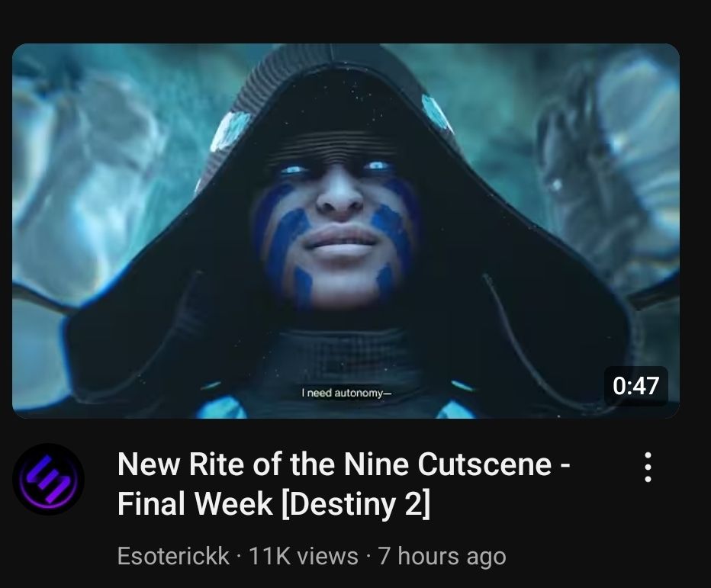This screenshot has height=588, width=711.
Task: Visit the Esoterickk channel name link
Action: click(x=173, y=556)
